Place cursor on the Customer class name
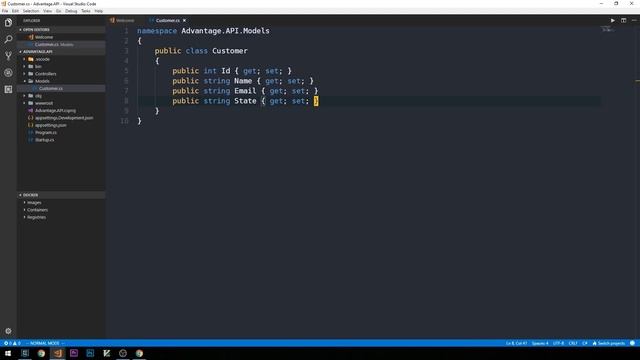The image size is (640, 360). click(x=230, y=51)
